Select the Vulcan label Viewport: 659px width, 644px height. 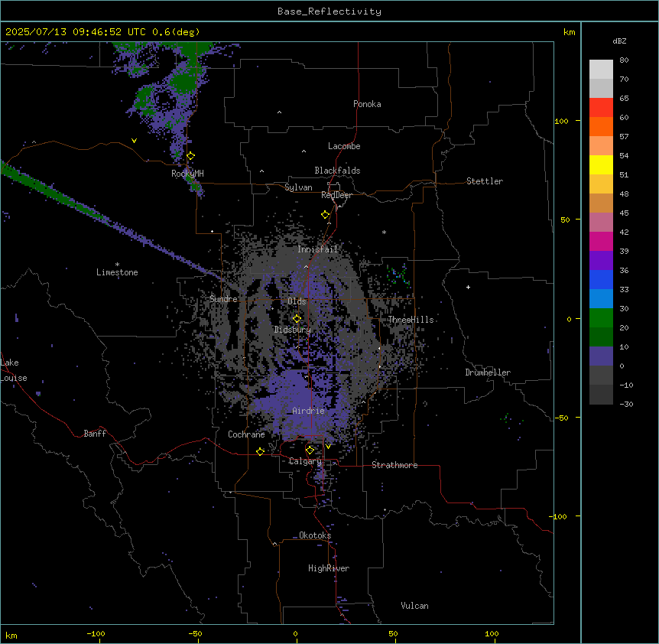click(x=414, y=606)
